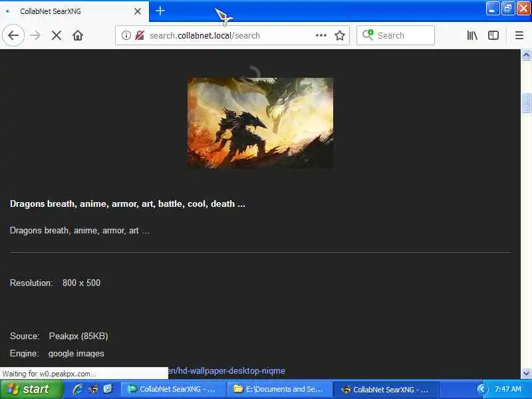Stop loading the page
Viewport: 532px width, 399px height.
pos(57,35)
